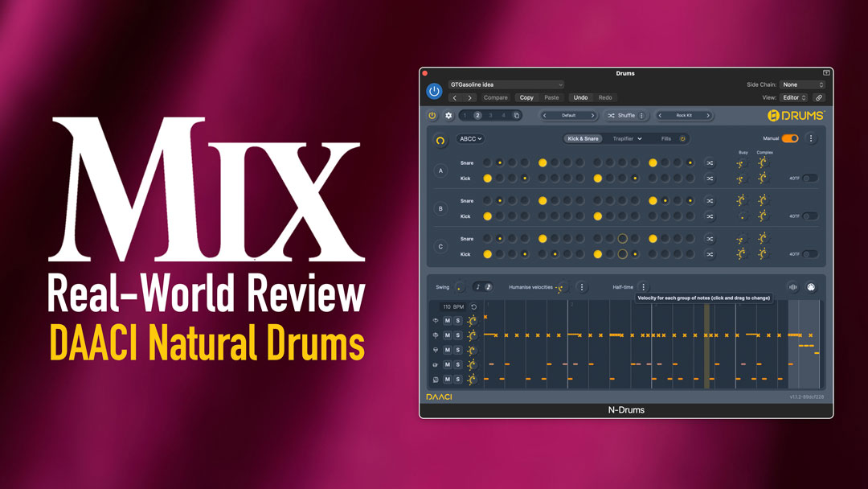Open the Side Chain None dropdown
The width and height of the screenshot is (868, 489).
802,84
